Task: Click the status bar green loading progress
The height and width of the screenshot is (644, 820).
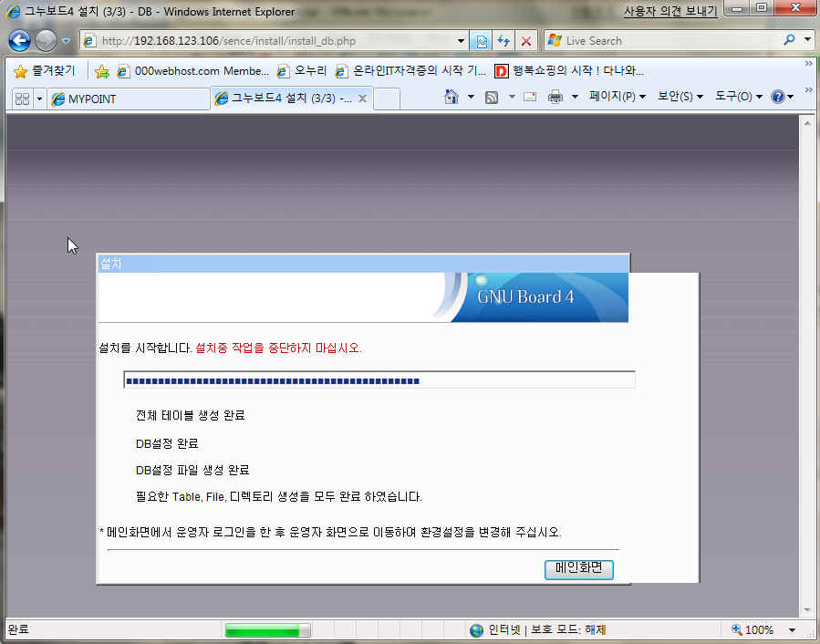Action: [267, 630]
